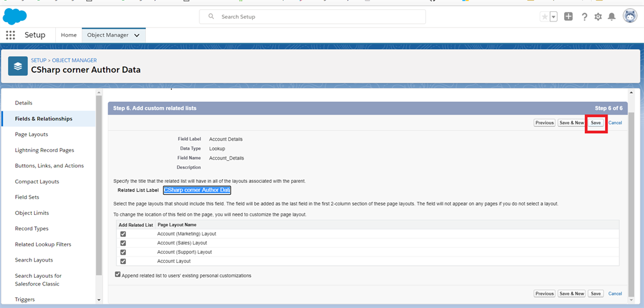644x308 pixels.
Task: Click the top Cancel link
Action: [615, 123]
